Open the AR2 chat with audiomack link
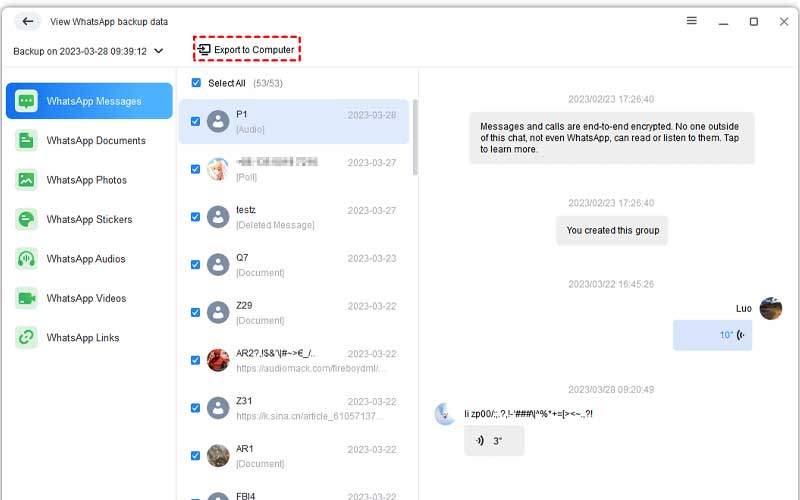 click(x=294, y=360)
